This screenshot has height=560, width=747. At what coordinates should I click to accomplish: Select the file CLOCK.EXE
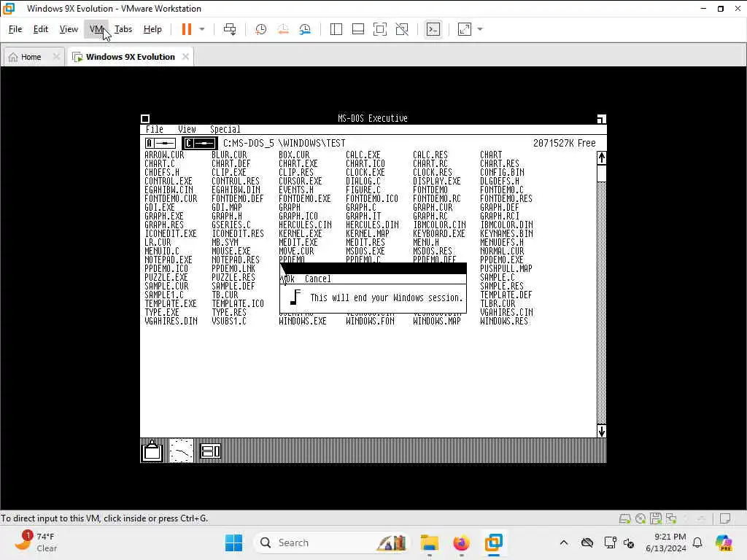click(365, 172)
